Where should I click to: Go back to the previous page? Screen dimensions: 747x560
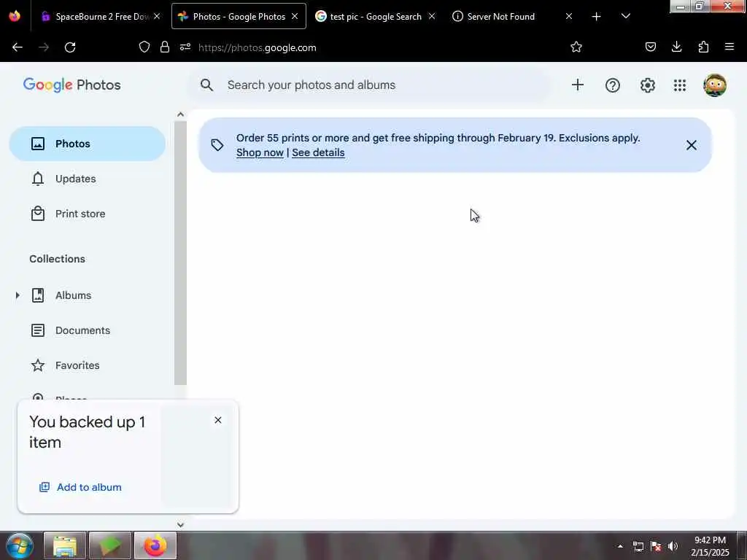click(18, 47)
